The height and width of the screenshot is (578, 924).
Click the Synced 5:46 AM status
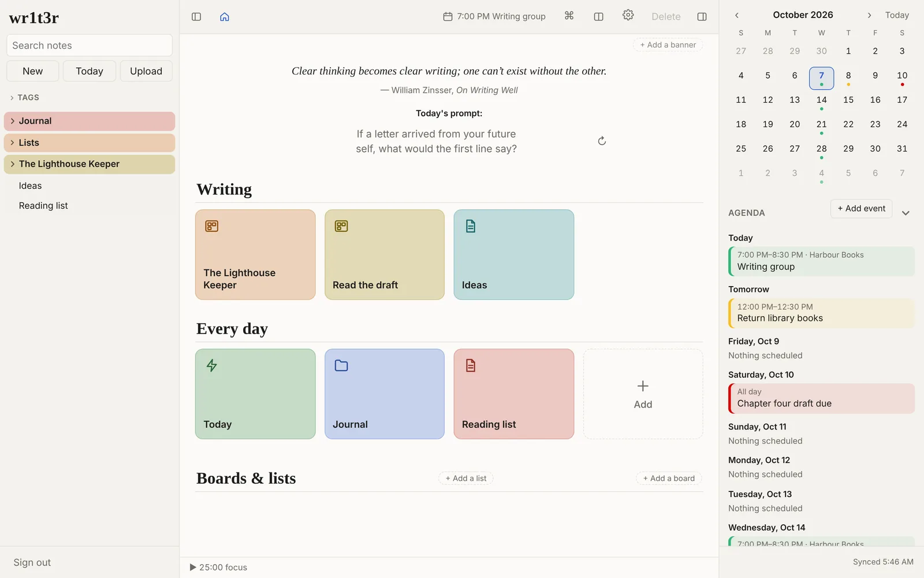pyautogui.click(x=883, y=562)
